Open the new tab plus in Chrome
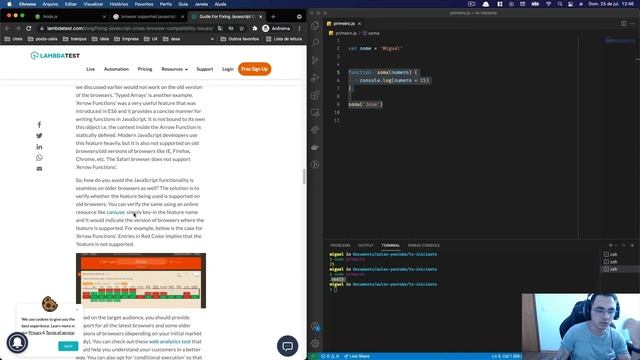The image size is (640, 360). (273, 17)
